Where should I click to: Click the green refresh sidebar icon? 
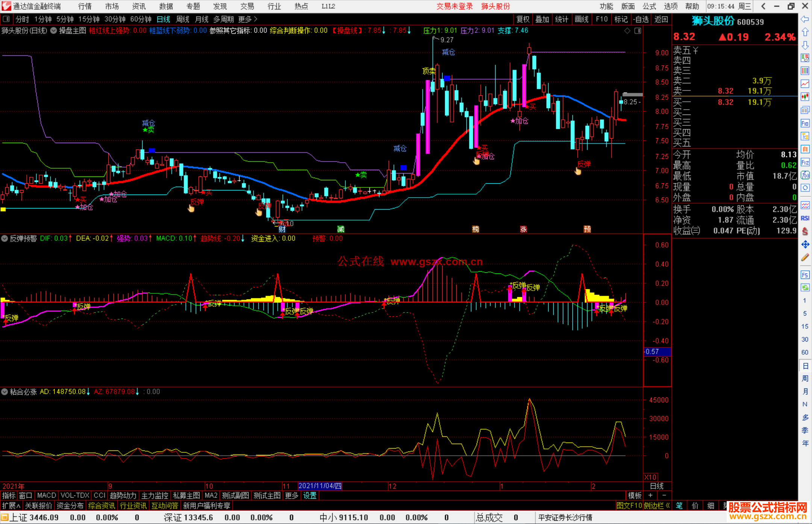[805, 288]
